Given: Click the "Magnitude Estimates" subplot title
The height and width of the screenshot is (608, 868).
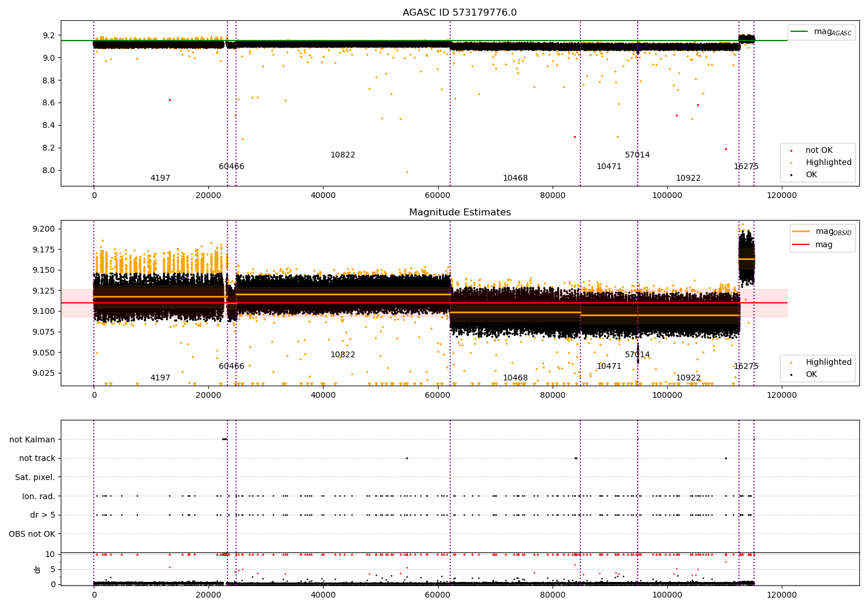Looking at the screenshot, I should pyautogui.click(x=459, y=213).
